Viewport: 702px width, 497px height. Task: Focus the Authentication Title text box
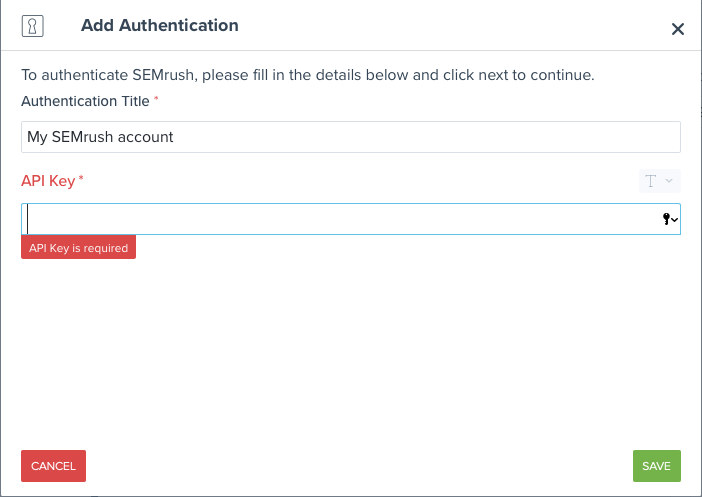[350, 137]
